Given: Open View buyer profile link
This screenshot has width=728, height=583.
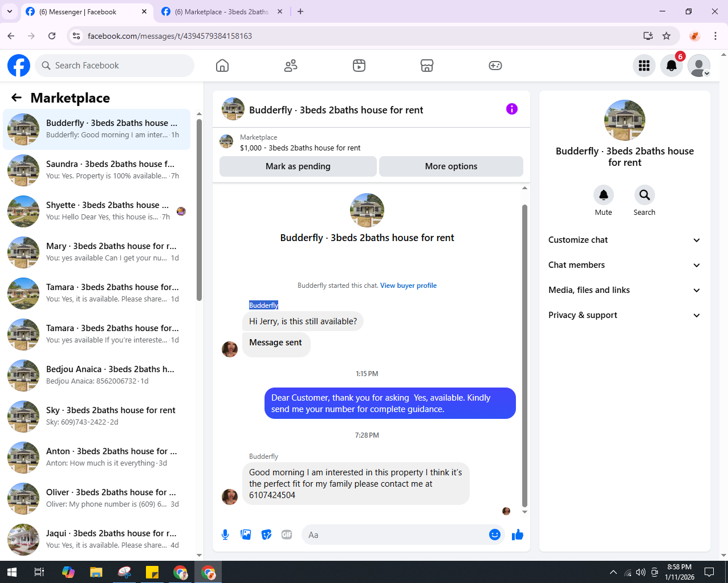Looking at the screenshot, I should [408, 286].
